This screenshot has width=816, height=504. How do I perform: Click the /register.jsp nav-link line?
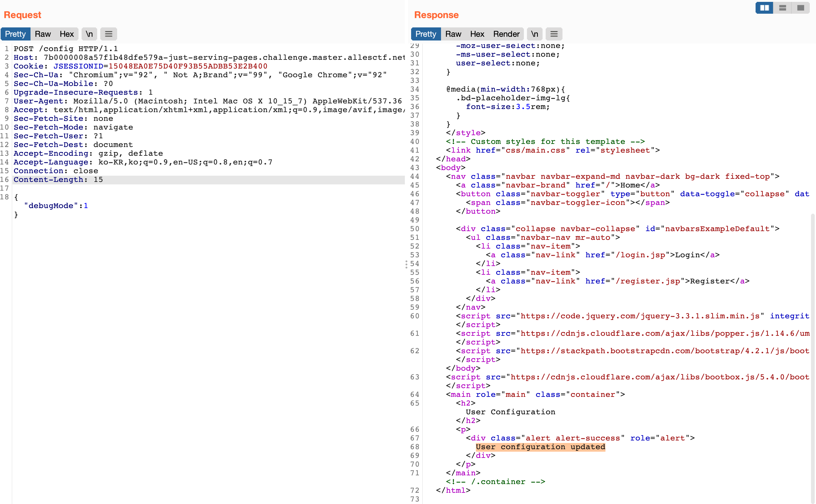click(617, 281)
